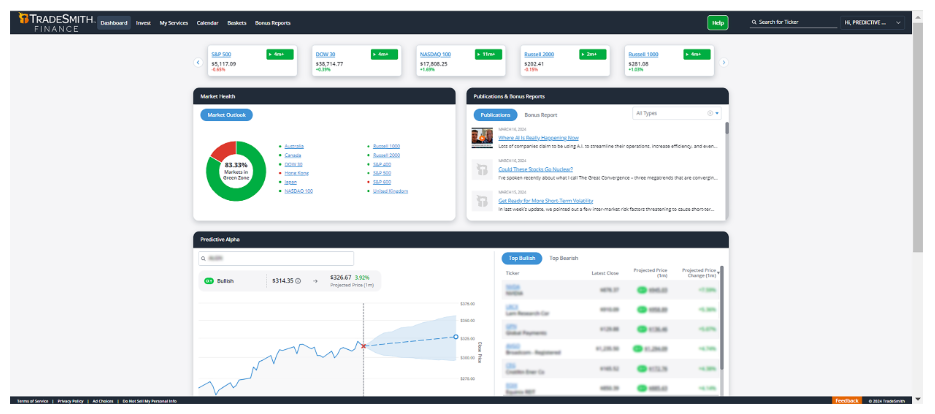Viewport: 935px width, 414px height.
Task: Select the Top Bullish tab
Action: point(522,258)
